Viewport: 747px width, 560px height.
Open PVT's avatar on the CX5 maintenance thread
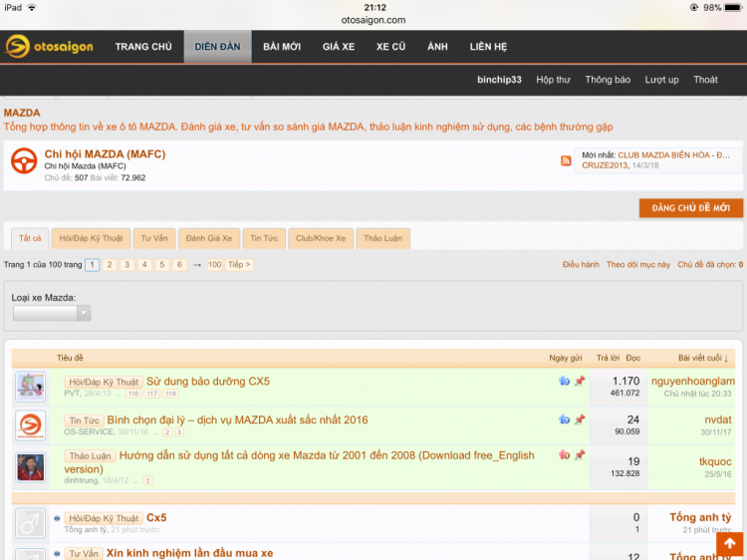(x=31, y=387)
